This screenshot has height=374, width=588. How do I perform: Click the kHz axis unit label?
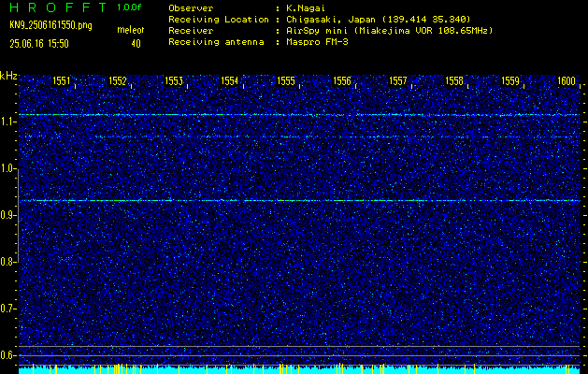click(x=8, y=76)
